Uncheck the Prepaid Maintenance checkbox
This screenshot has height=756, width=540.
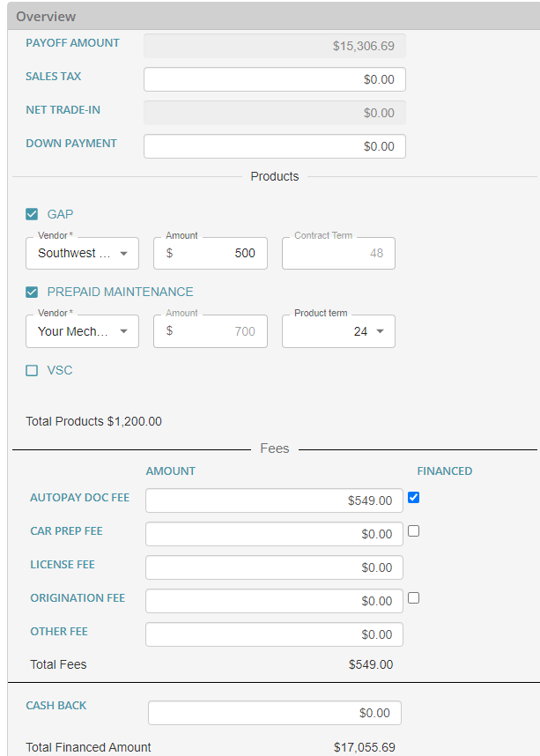(32, 292)
